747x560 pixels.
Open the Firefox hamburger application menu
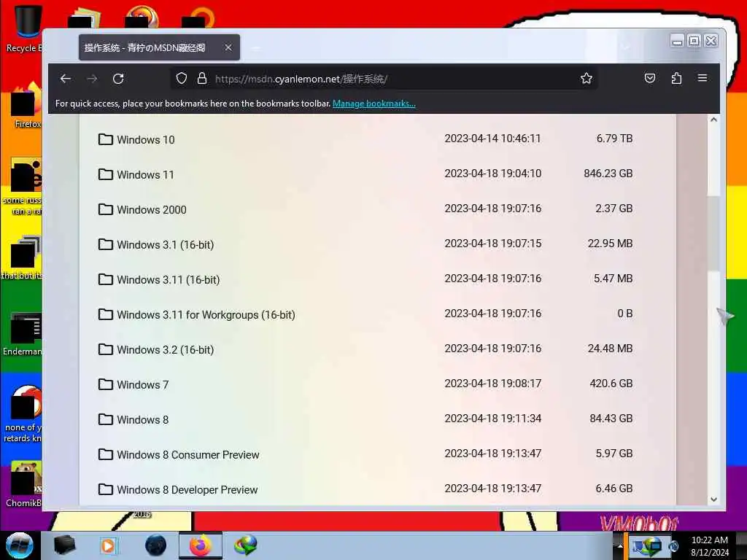click(703, 78)
